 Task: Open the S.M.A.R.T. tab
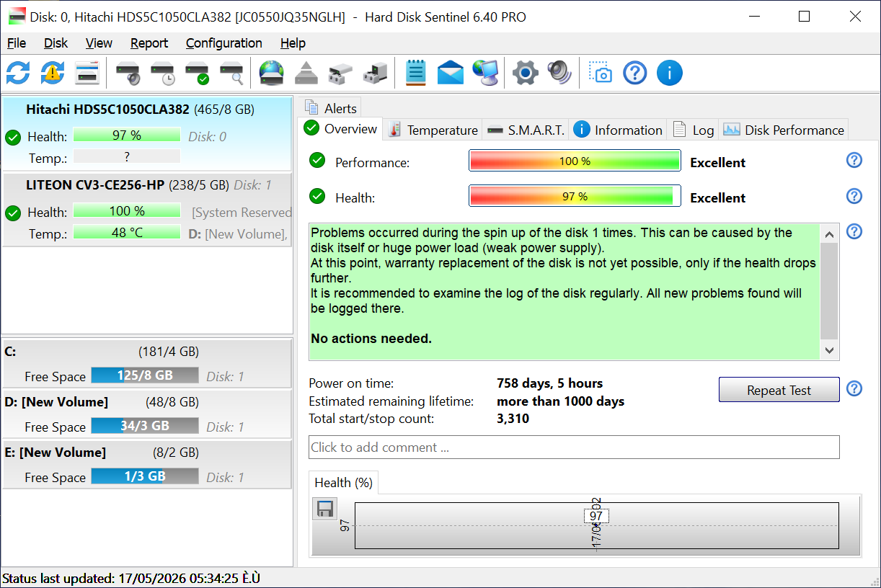(x=526, y=130)
